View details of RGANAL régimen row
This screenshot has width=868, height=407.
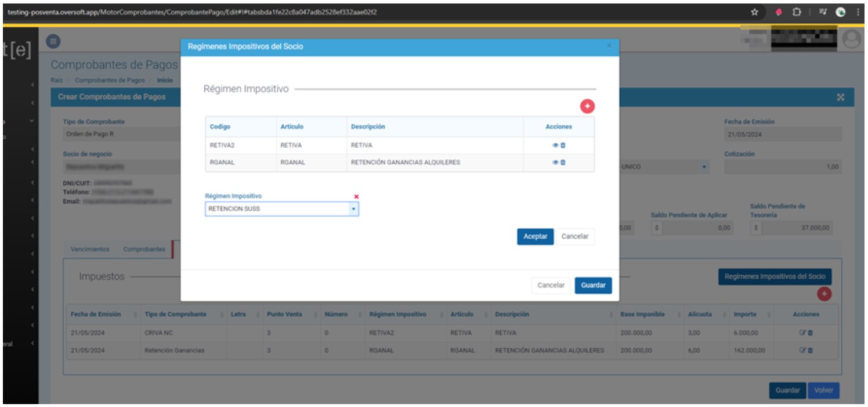tap(556, 163)
